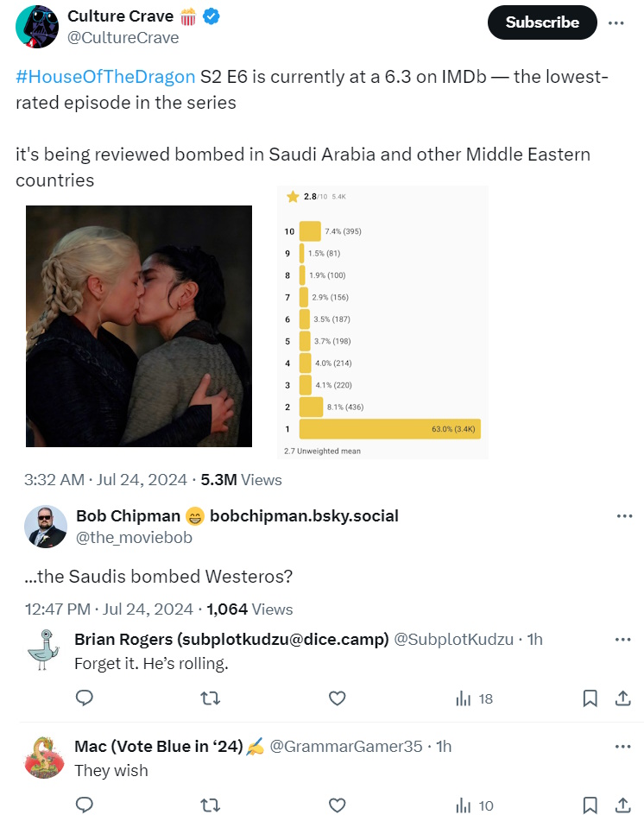Reply to Mac's "They wish" comment

[85, 805]
